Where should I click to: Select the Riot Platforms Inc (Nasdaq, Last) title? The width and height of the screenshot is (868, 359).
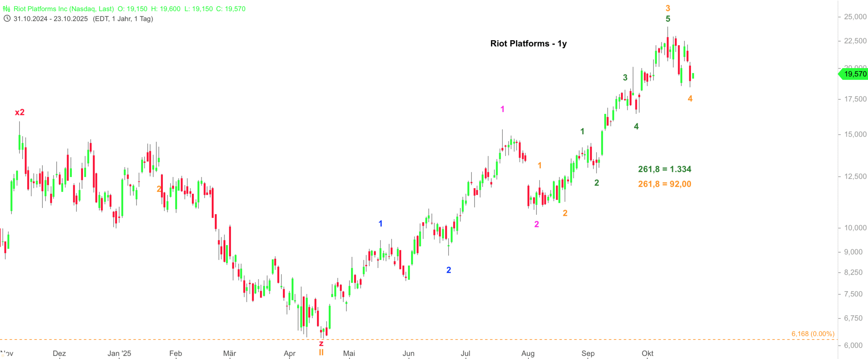64,9
